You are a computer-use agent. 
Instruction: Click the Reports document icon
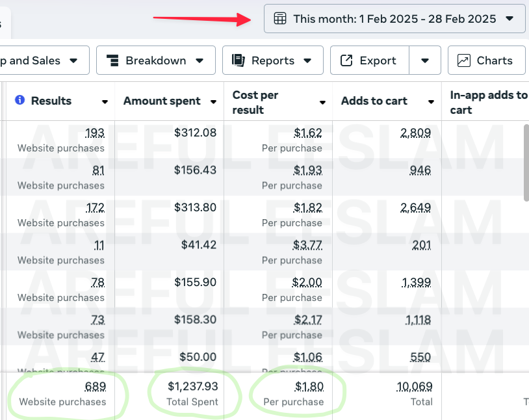239,60
